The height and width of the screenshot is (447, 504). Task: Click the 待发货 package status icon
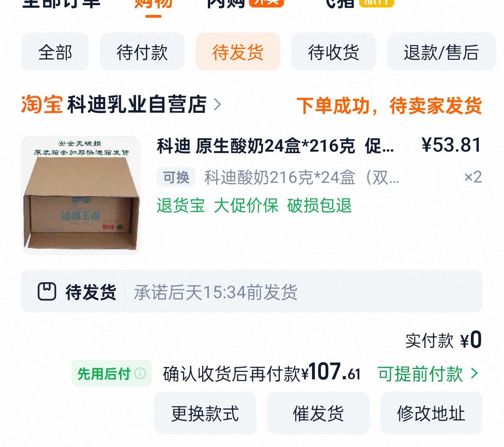[47, 292]
